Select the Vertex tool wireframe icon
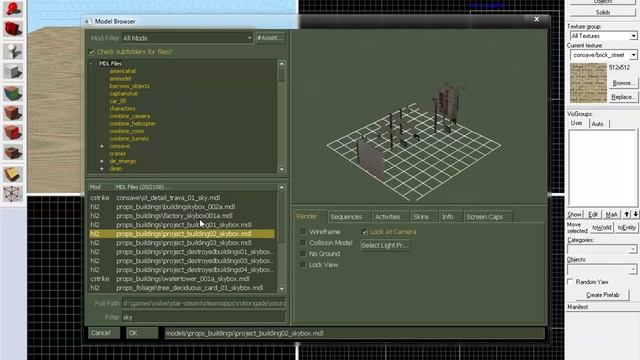The image size is (640, 360). click(13, 194)
